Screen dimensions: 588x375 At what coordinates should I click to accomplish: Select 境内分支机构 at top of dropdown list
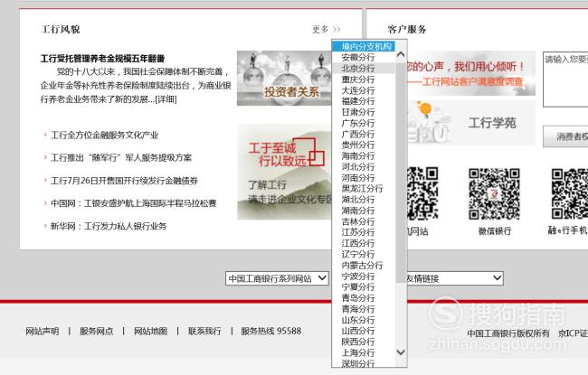pyautogui.click(x=364, y=46)
